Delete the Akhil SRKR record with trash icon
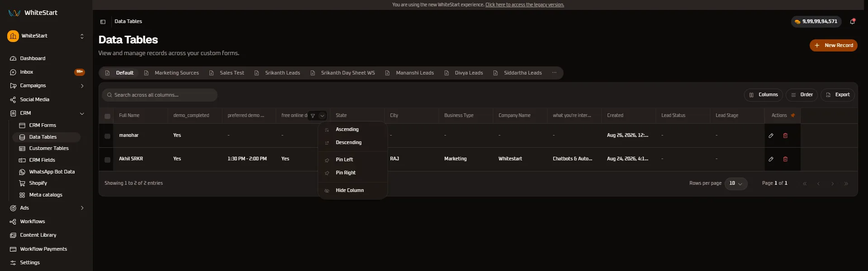This screenshot has width=868, height=271. click(x=785, y=159)
